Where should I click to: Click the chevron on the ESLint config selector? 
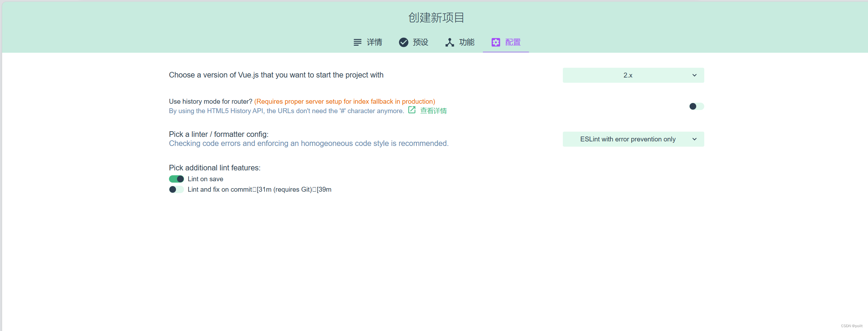coord(694,139)
